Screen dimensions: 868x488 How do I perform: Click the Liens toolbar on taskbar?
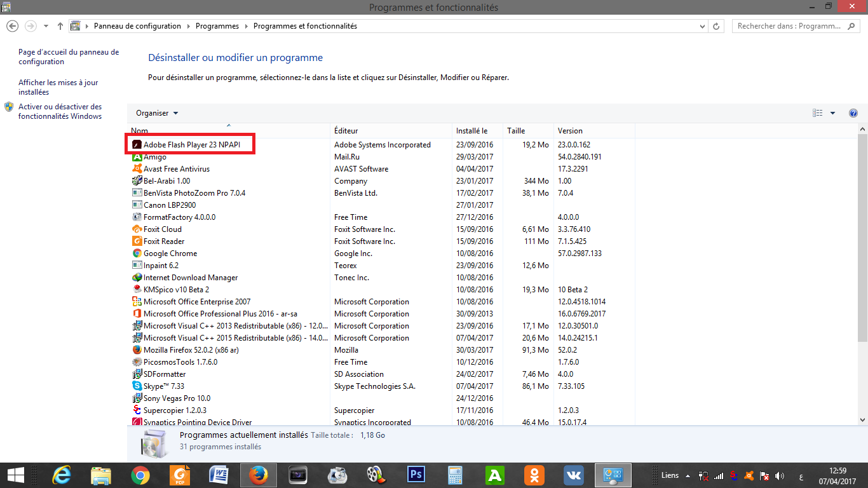coord(670,475)
